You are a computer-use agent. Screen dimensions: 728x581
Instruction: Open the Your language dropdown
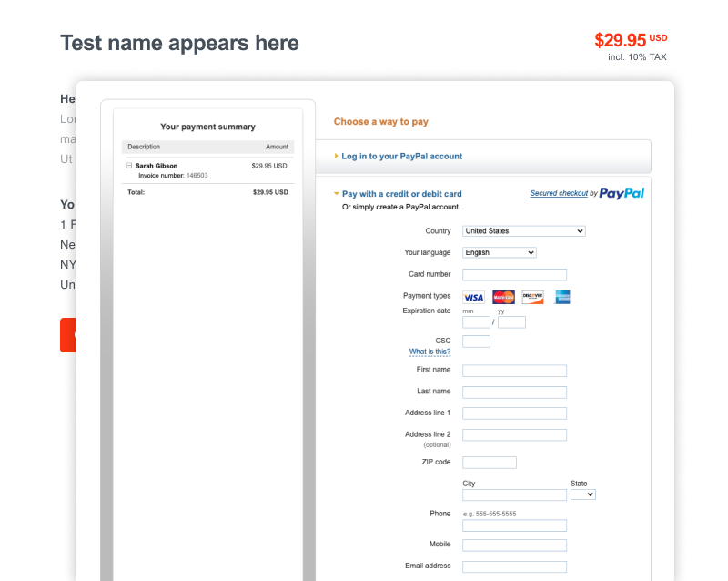point(500,252)
